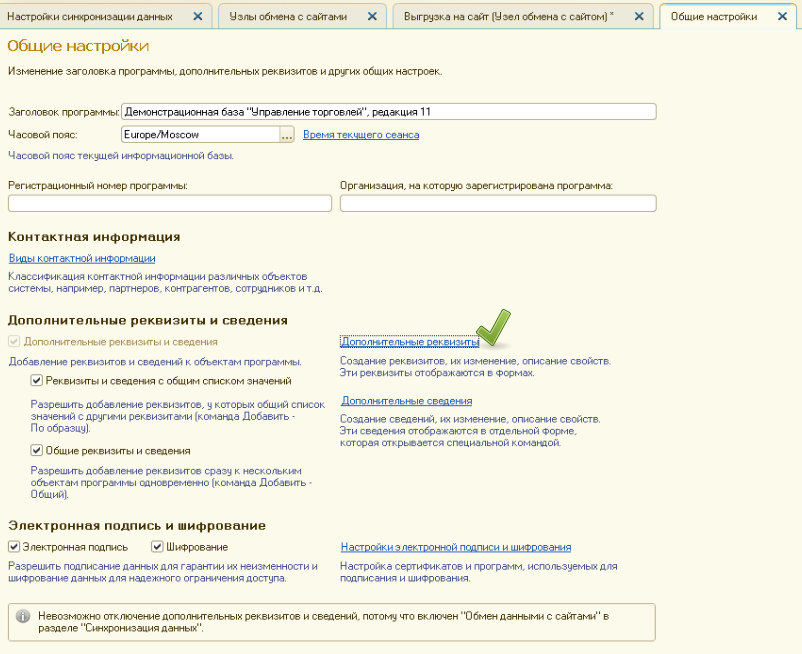Click the Заголовок программы text field
802x654 pixels.
click(x=388, y=112)
